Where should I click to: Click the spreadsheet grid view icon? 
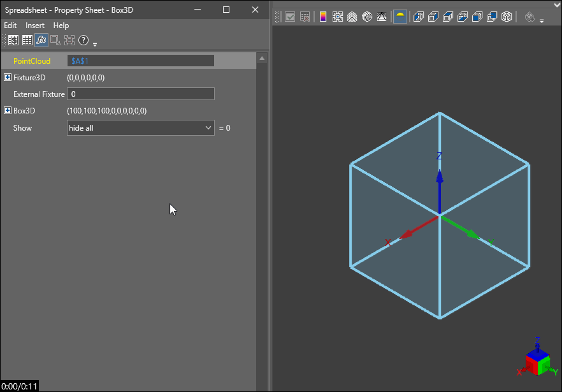pyautogui.click(x=27, y=40)
